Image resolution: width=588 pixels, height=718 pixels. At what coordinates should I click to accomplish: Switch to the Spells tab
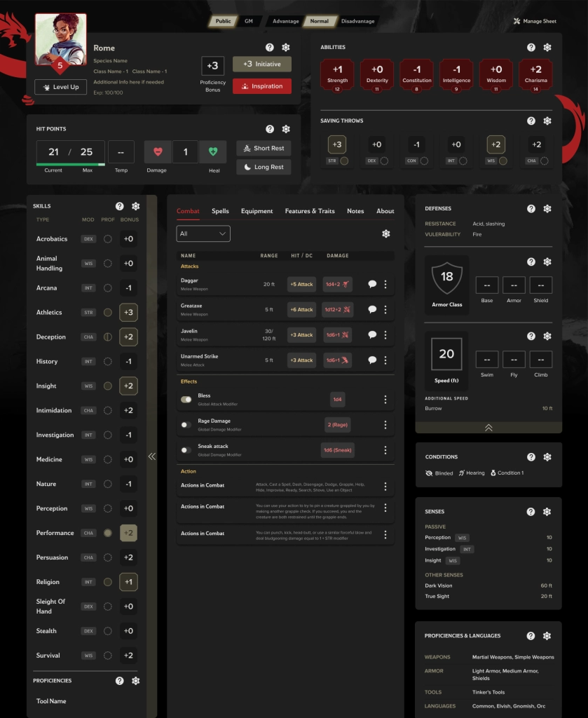pyautogui.click(x=220, y=211)
